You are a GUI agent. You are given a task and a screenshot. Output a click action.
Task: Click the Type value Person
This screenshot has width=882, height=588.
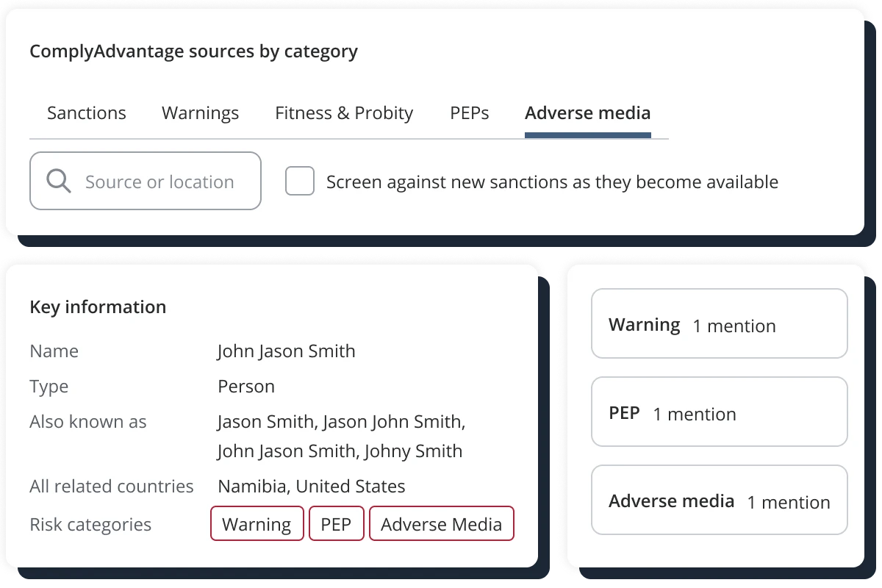tap(246, 387)
